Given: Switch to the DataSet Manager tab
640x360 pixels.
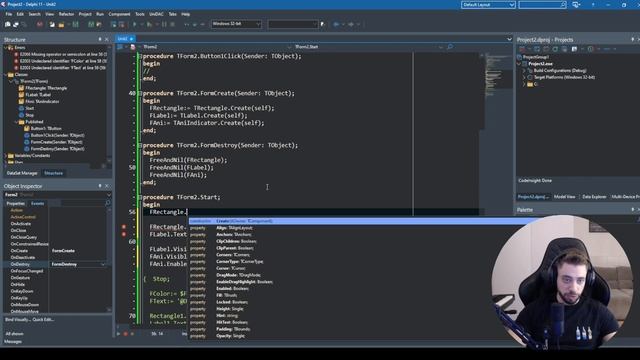Looking at the screenshot, I should [x=22, y=173].
